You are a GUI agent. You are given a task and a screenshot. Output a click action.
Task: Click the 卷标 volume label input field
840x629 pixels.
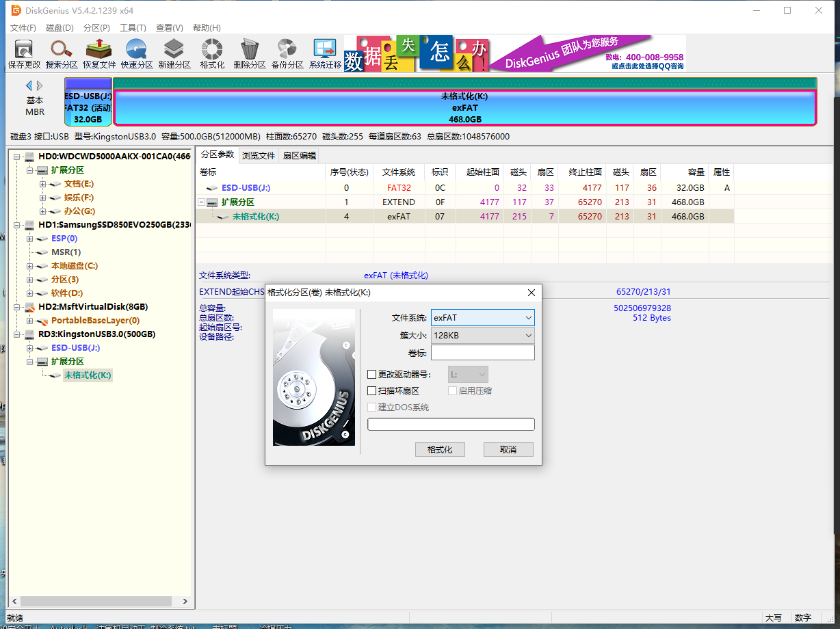[x=482, y=353]
